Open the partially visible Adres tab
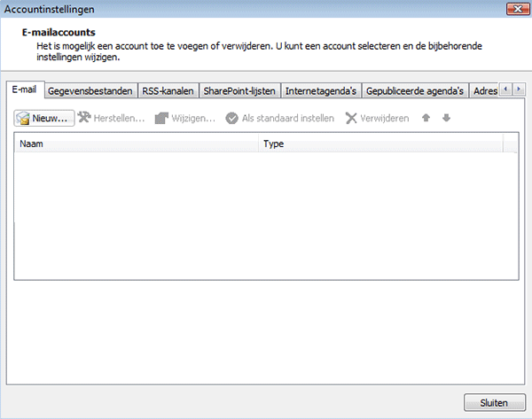Viewport: 532px width, 419px height. pos(484,90)
